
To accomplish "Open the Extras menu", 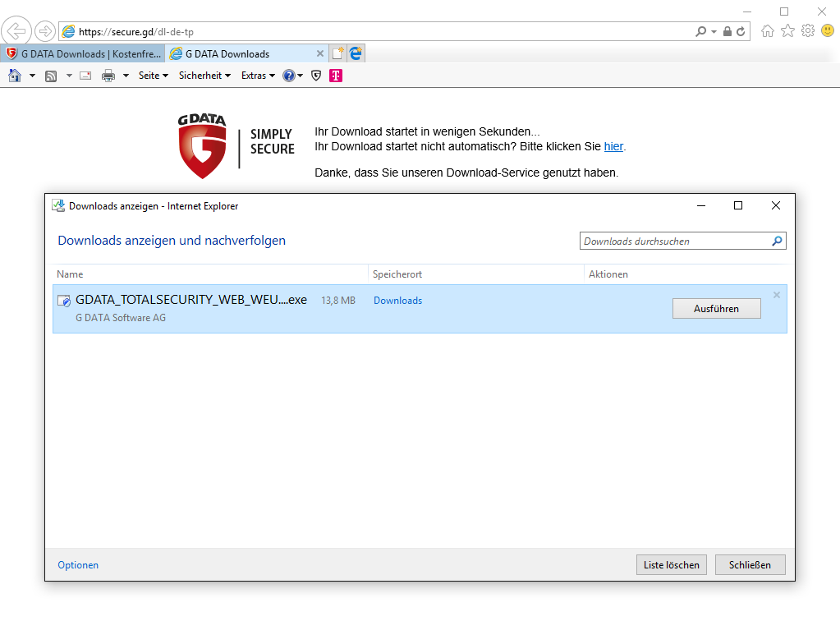I will click(258, 76).
